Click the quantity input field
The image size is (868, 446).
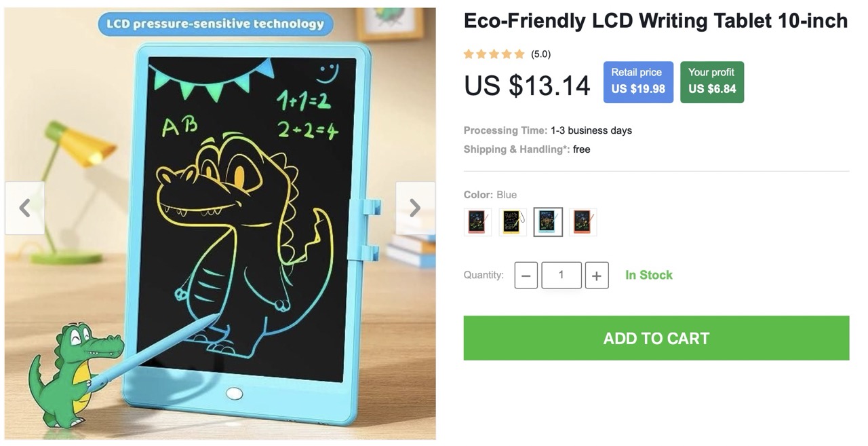tap(561, 275)
